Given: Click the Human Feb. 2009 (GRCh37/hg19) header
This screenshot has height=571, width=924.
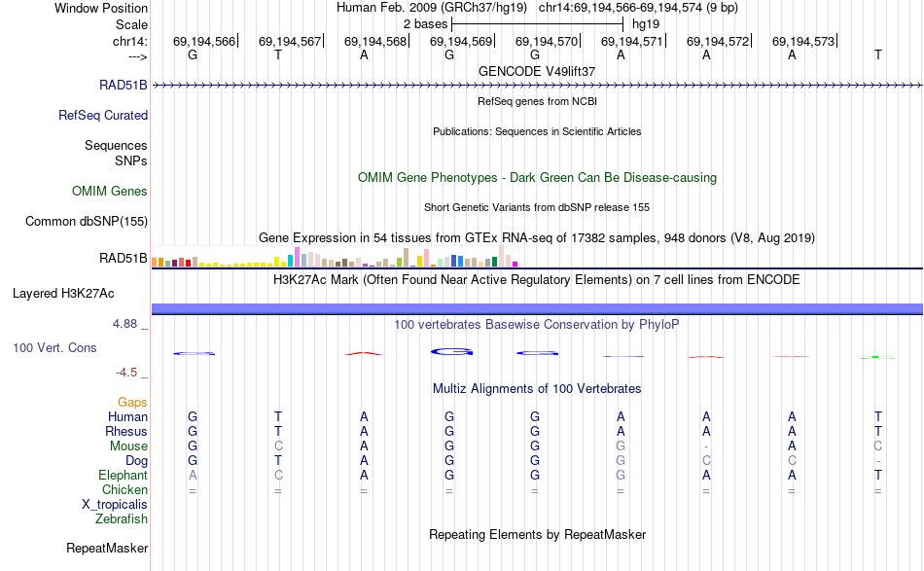Looking at the screenshot, I should coord(432,8).
